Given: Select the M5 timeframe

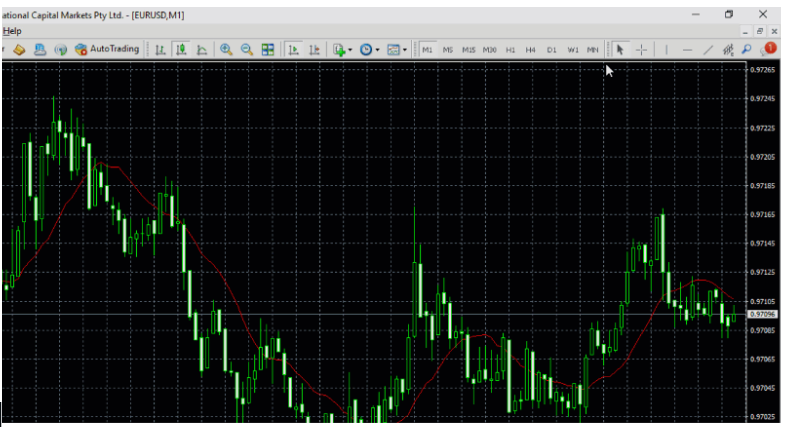Looking at the screenshot, I should coord(448,49).
